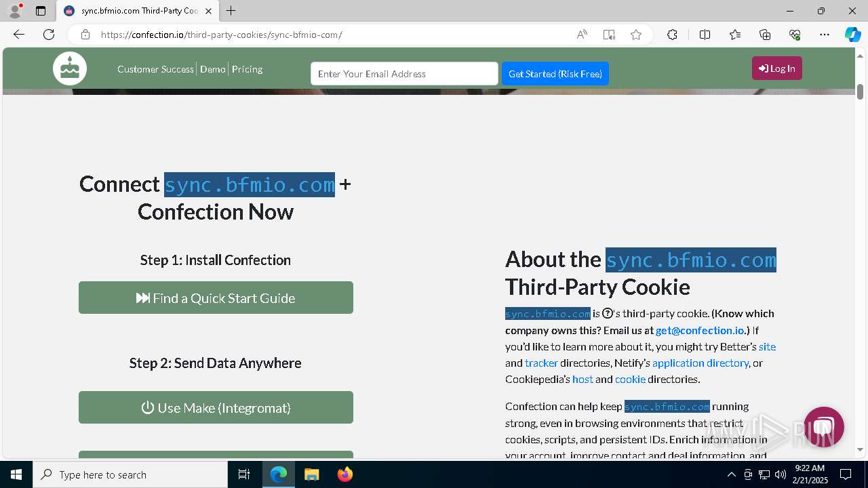This screenshot has width=868, height=488.
Task: Open Immersive Reader icon
Action: [x=609, y=35]
